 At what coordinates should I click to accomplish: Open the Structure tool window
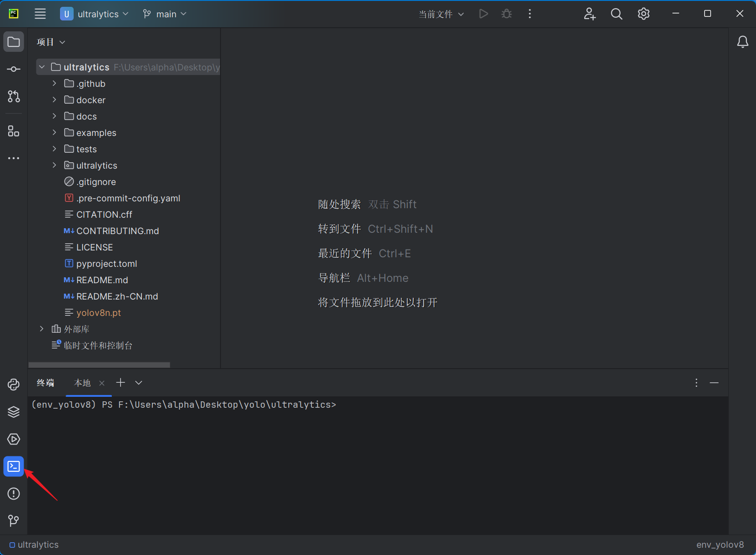14,131
